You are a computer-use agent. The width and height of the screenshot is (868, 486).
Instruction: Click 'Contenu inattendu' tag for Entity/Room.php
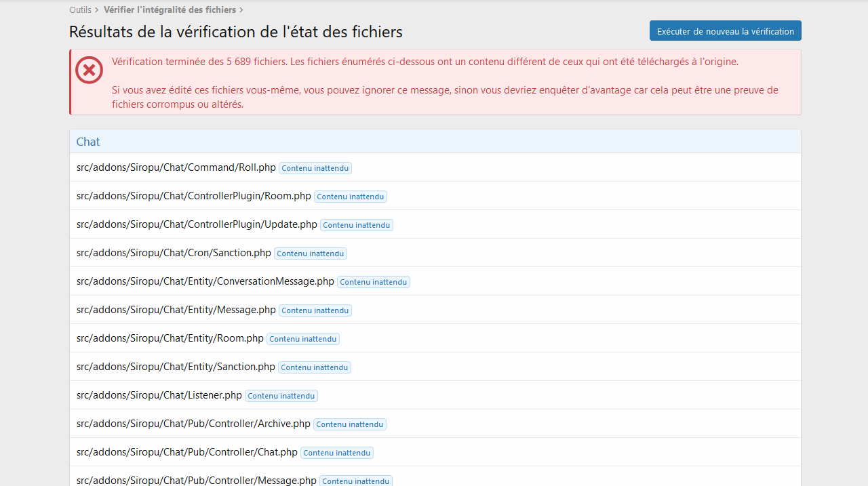[302, 339]
